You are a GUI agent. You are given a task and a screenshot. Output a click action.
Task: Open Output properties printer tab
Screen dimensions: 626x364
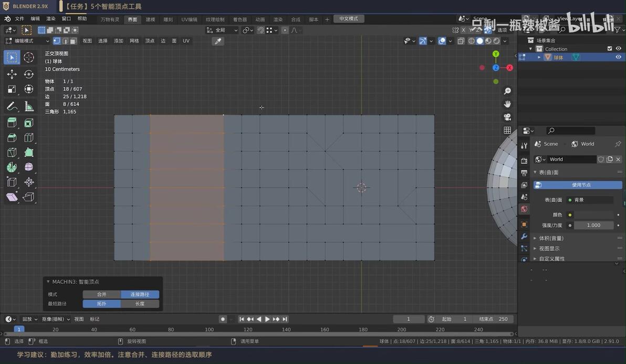pyautogui.click(x=524, y=173)
